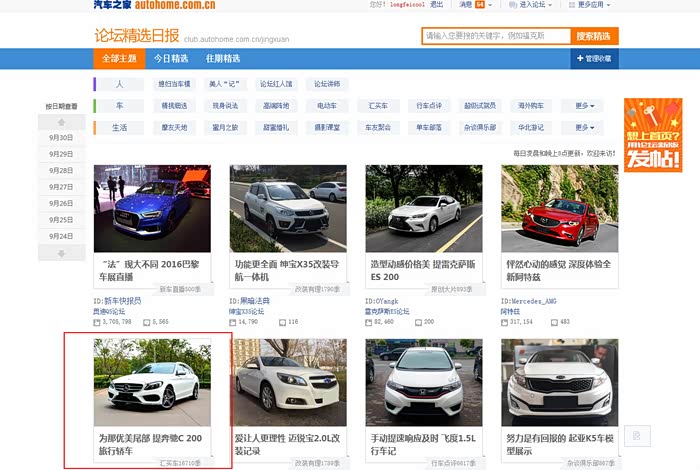The image size is (700, 470).
Task: Select 9月26日 in the date list
Action: point(61,204)
